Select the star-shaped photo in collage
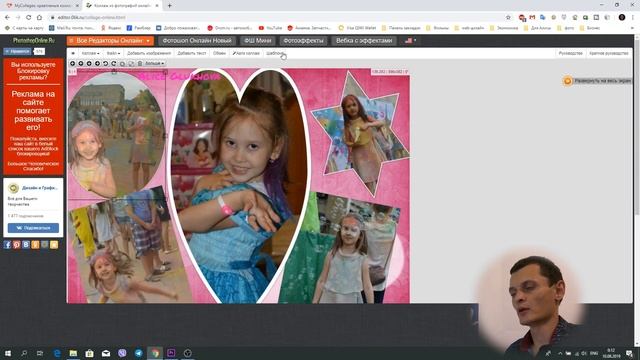 [x=360, y=134]
